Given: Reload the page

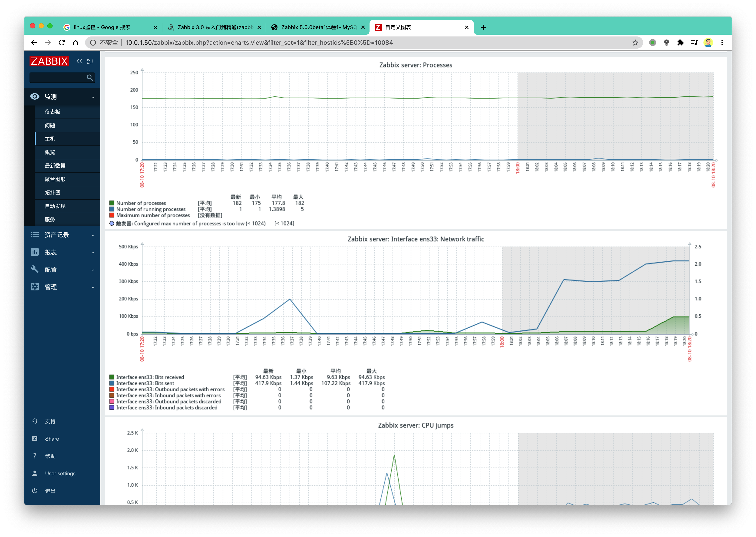Looking at the screenshot, I should (x=61, y=42).
